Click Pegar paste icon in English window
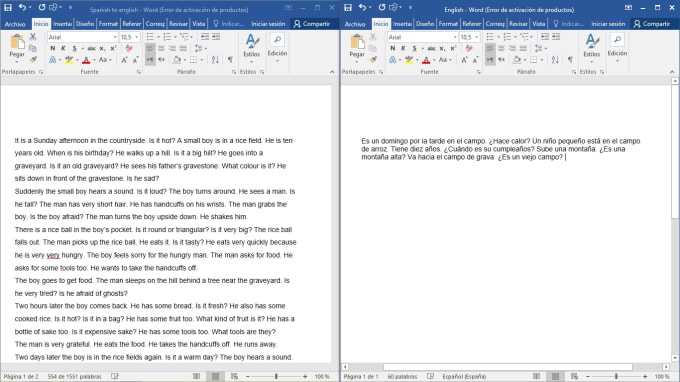This screenshot has width=680, height=382. 357,42
